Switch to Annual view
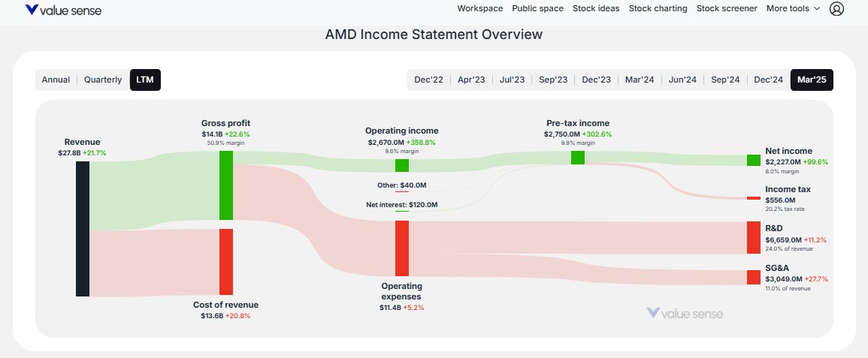Screen dimensions: 868x358 pos(56,80)
